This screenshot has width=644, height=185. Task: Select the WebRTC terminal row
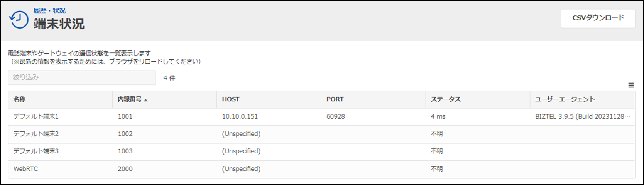pos(321,169)
